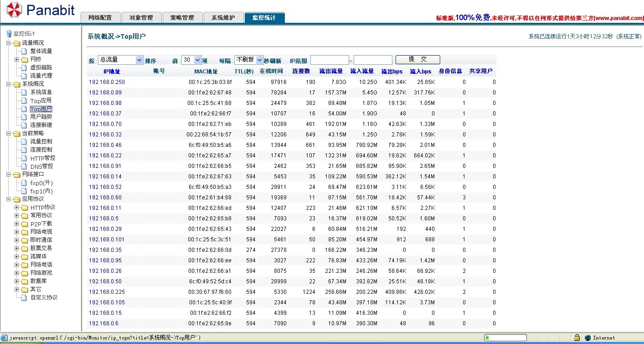This screenshot has width=644, height=344.
Task: Open user 192.168.0.225 details
Action: point(107,292)
